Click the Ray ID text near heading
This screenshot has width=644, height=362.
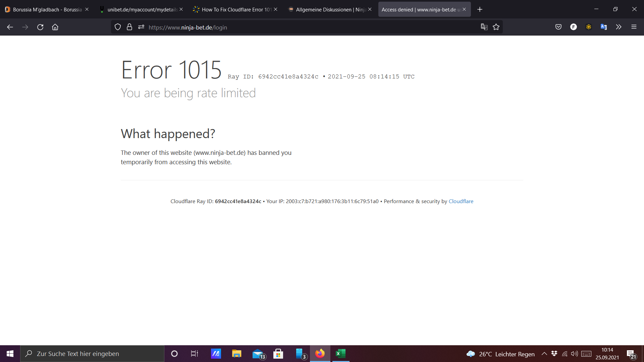click(x=273, y=77)
